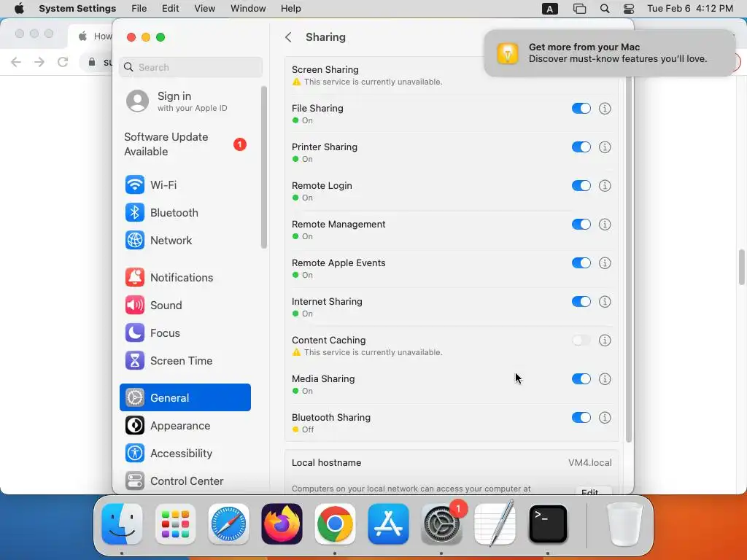This screenshot has width=747, height=560.
Task: Open Finder from the Dock
Action: click(x=122, y=524)
